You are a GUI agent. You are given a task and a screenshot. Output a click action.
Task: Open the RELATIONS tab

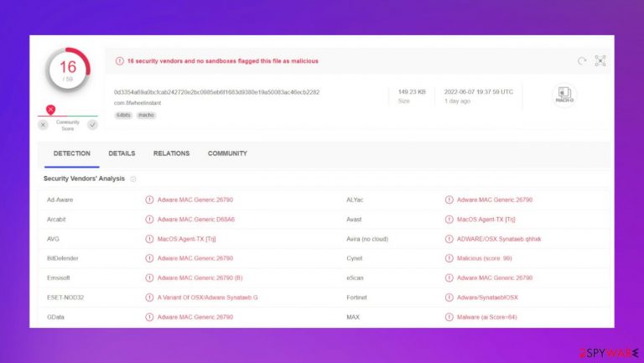tap(171, 153)
